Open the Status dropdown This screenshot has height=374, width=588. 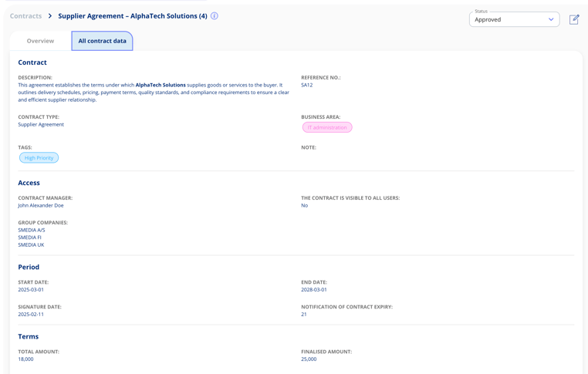[513, 19]
